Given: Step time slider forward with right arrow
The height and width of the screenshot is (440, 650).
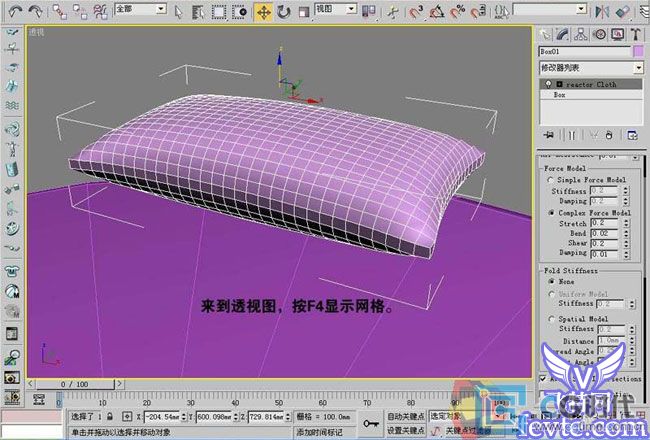Looking at the screenshot, I should tap(119, 384).
